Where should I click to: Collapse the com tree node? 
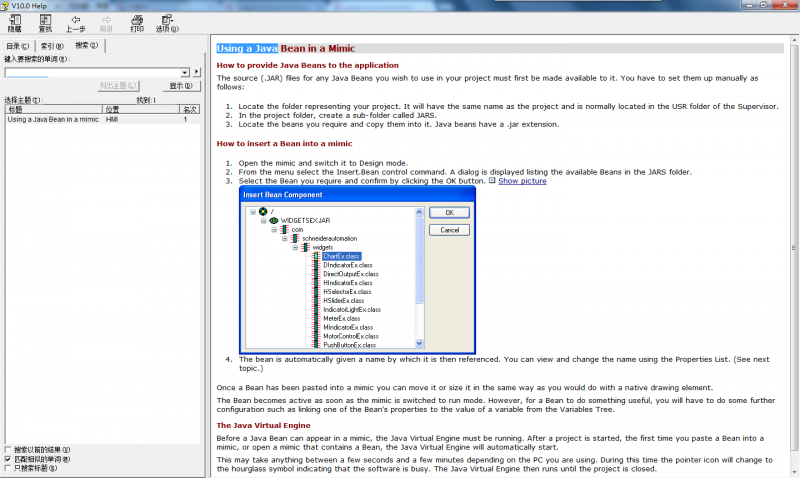pos(274,230)
